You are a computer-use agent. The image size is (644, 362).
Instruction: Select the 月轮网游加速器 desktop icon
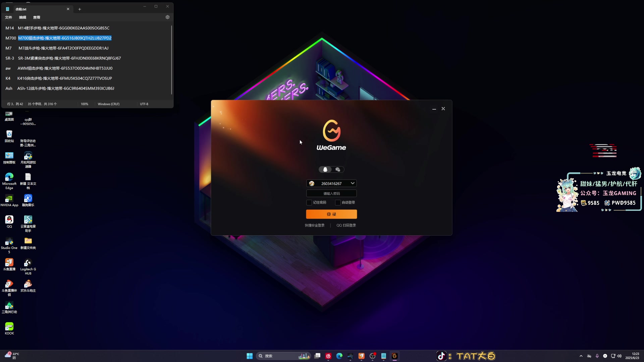tap(28, 160)
